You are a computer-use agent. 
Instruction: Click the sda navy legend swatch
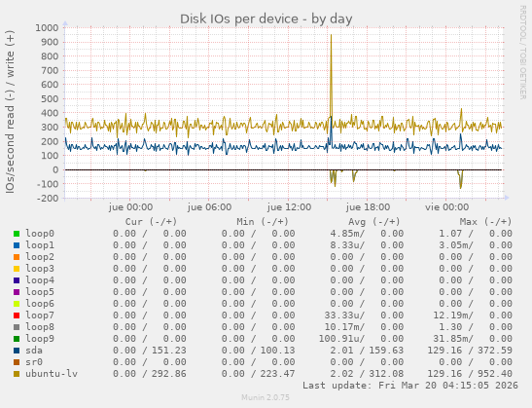tap(17, 351)
